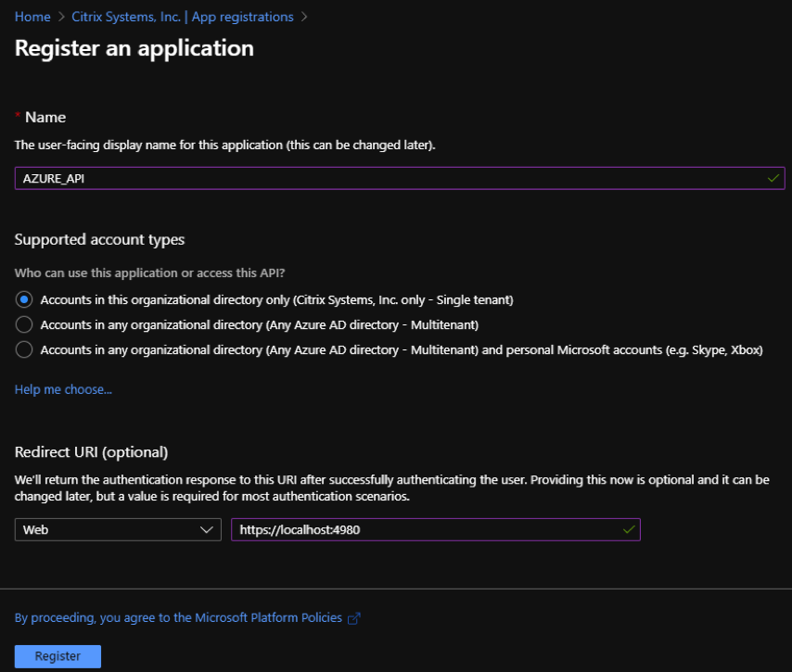Select Multitenant and personal Microsoft accounts radio
Image resolution: width=792 pixels, height=672 pixels.
pyautogui.click(x=24, y=349)
